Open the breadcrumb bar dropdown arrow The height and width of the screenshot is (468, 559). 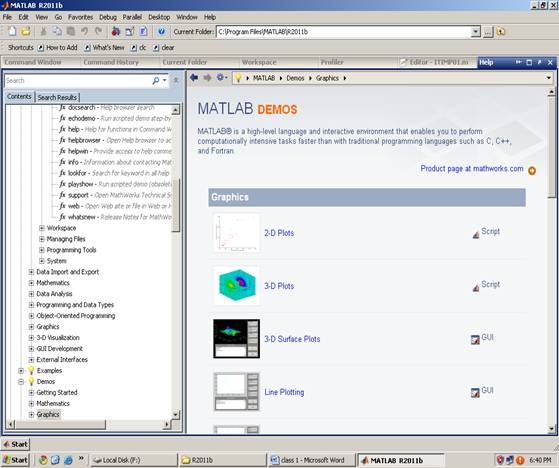(548, 78)
